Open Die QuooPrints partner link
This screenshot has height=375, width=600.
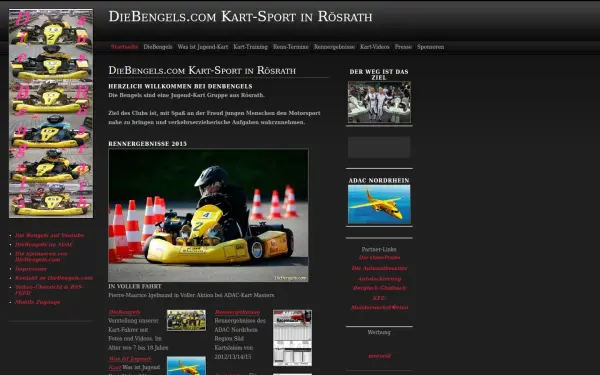[x=380, y=258]
